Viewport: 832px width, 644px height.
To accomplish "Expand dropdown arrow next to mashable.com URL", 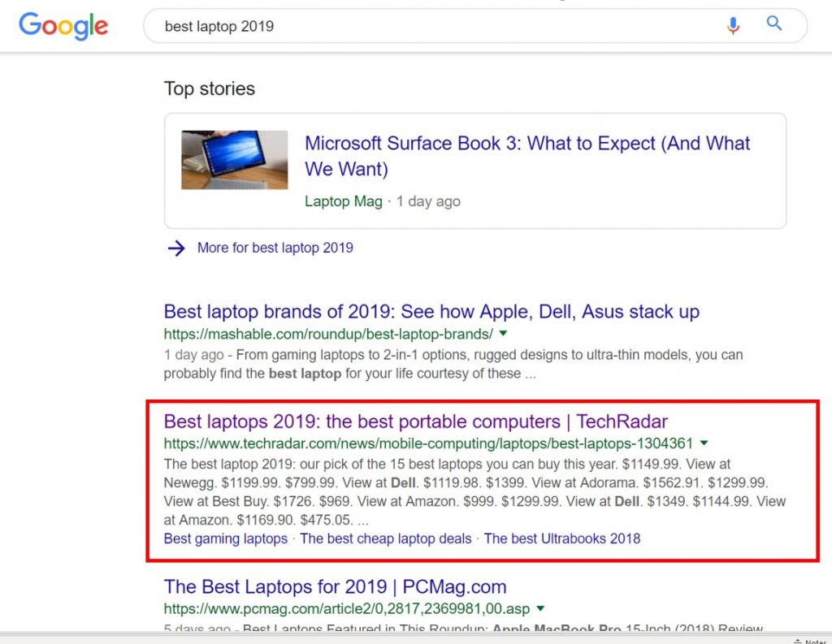I will 503,333.
